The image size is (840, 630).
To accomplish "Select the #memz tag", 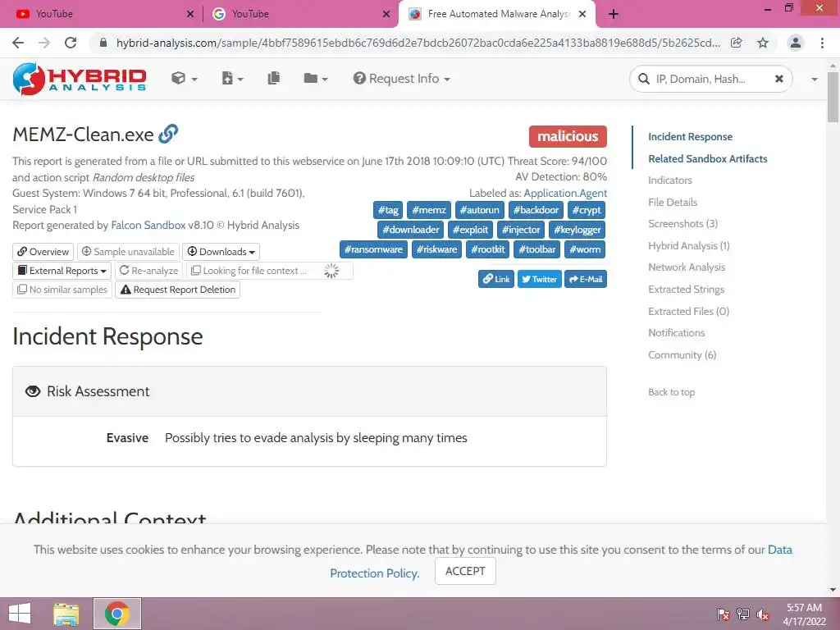I will pyautogui.click(x=428, y=210).
